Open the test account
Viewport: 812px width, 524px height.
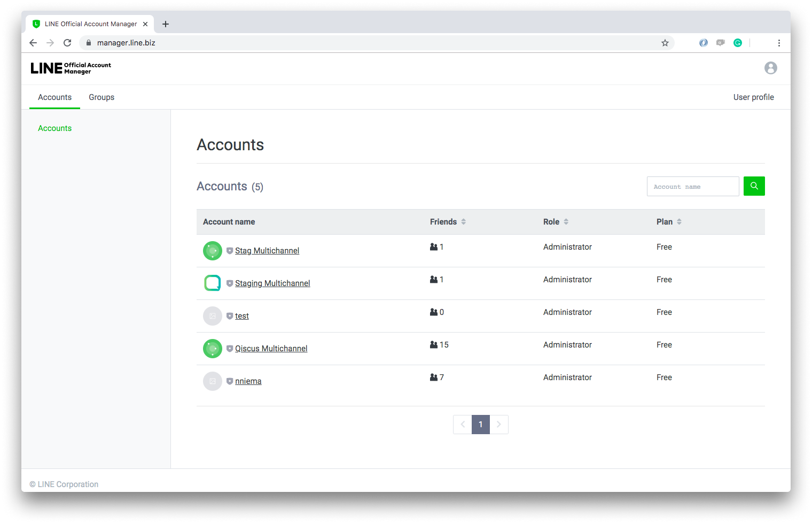[242, 316]
